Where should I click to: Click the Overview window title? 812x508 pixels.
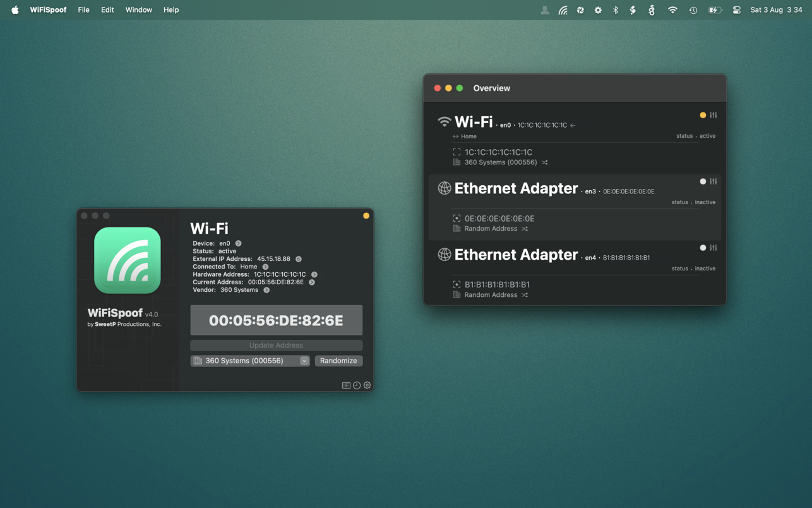pos(491,88)
